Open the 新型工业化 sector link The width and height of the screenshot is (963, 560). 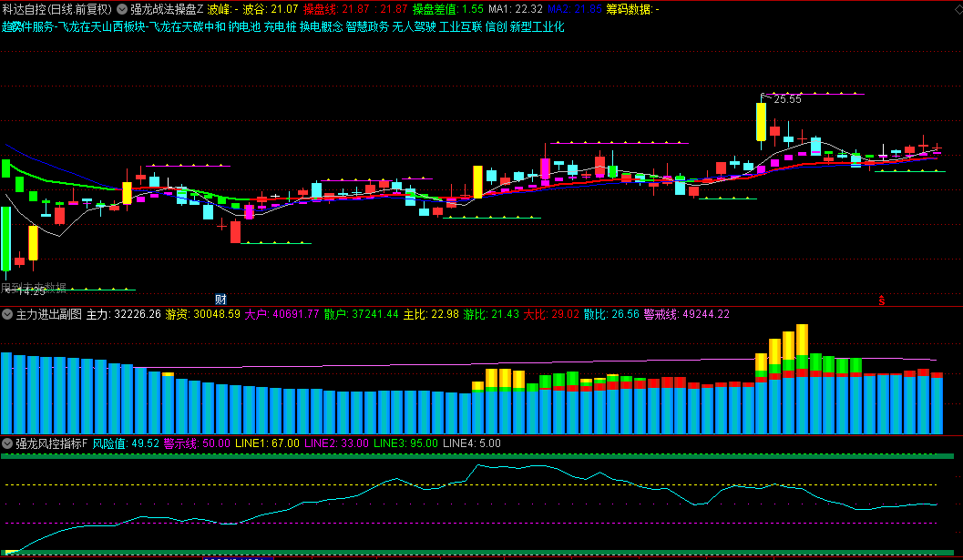(x=537, y=26)
